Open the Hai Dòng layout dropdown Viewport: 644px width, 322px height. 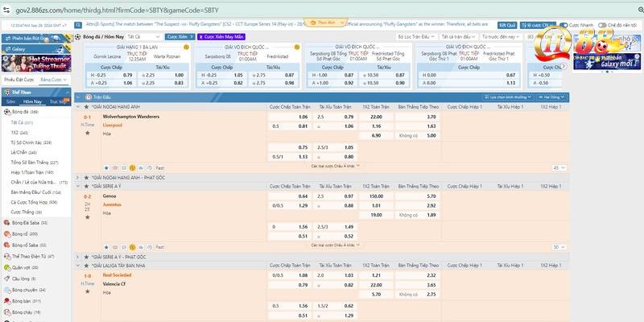(551, 97)
